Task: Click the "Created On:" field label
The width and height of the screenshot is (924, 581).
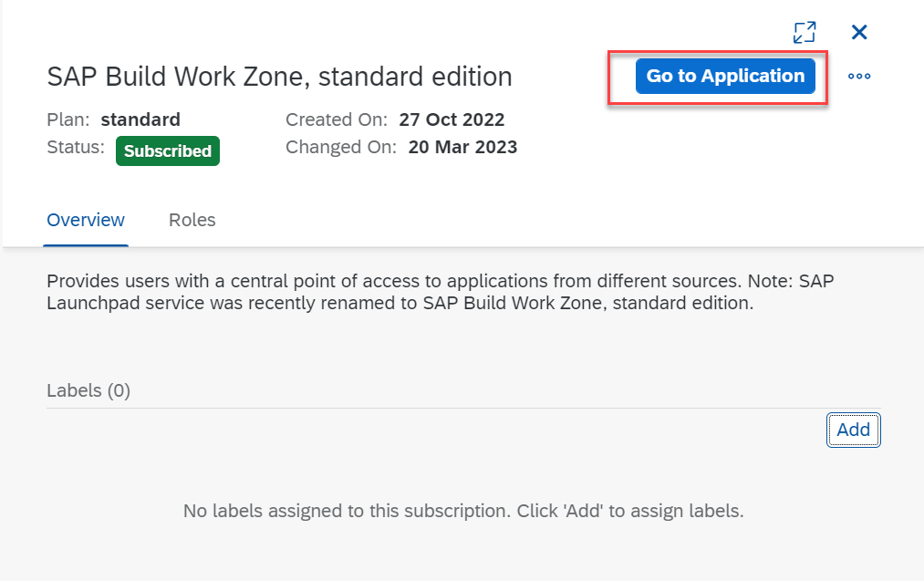Action: point(337,119)
